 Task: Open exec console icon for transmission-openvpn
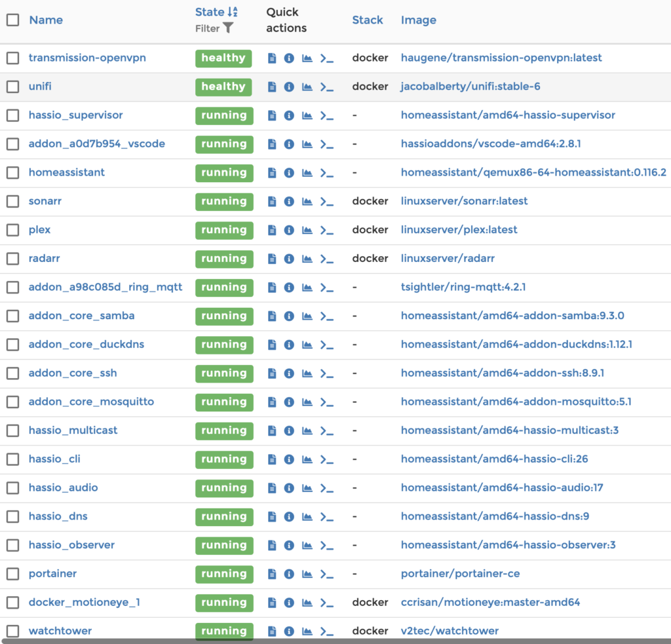(326, 58)
